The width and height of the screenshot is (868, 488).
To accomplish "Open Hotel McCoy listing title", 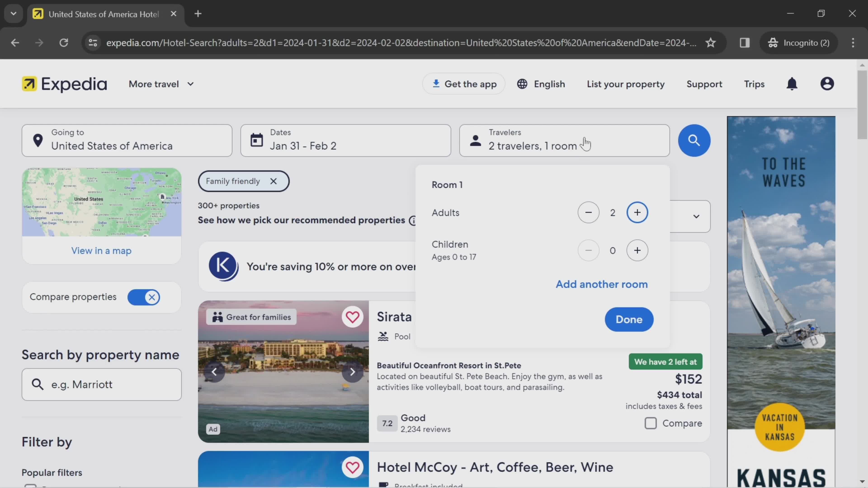I will coord(495,467).
